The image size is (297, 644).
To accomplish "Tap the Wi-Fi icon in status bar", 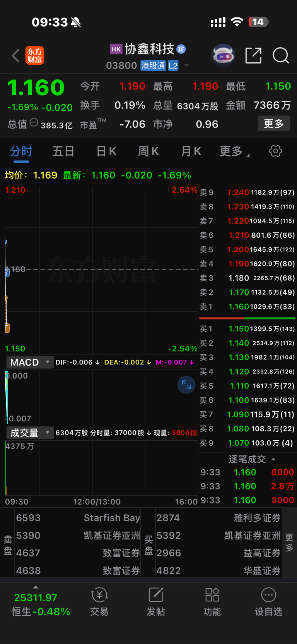I will [x=237, y=22].
